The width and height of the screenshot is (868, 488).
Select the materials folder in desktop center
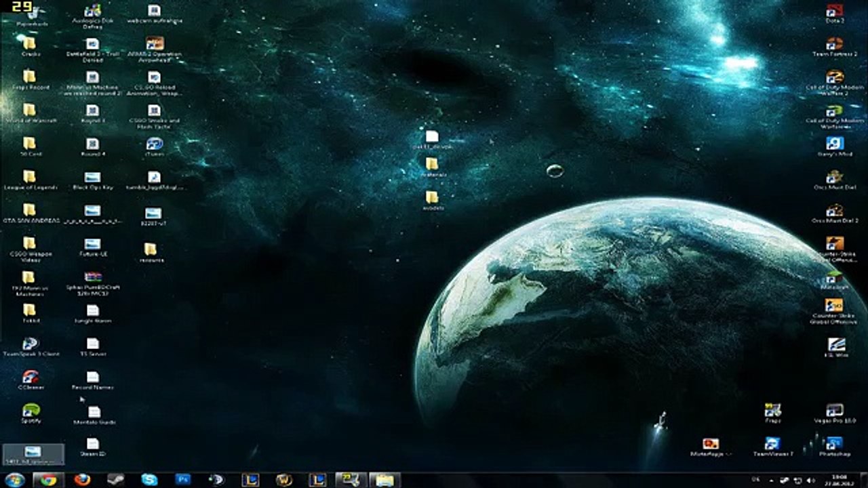tap(432, 167)
